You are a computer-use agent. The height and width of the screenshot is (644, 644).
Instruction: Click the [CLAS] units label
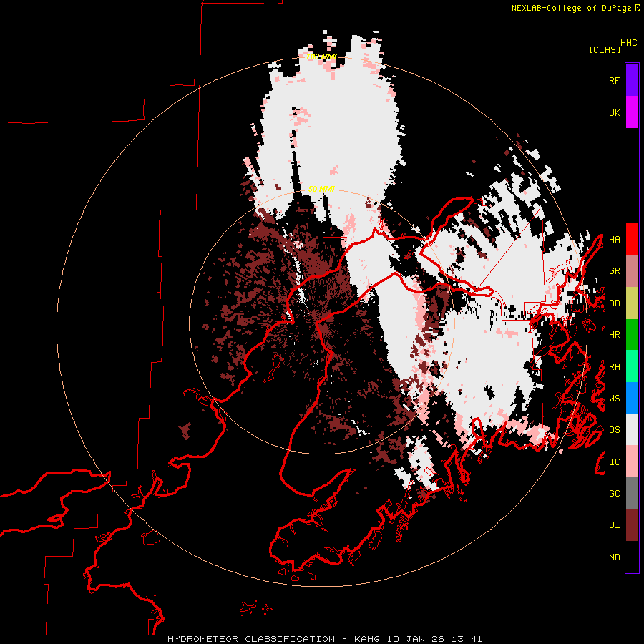605,49
